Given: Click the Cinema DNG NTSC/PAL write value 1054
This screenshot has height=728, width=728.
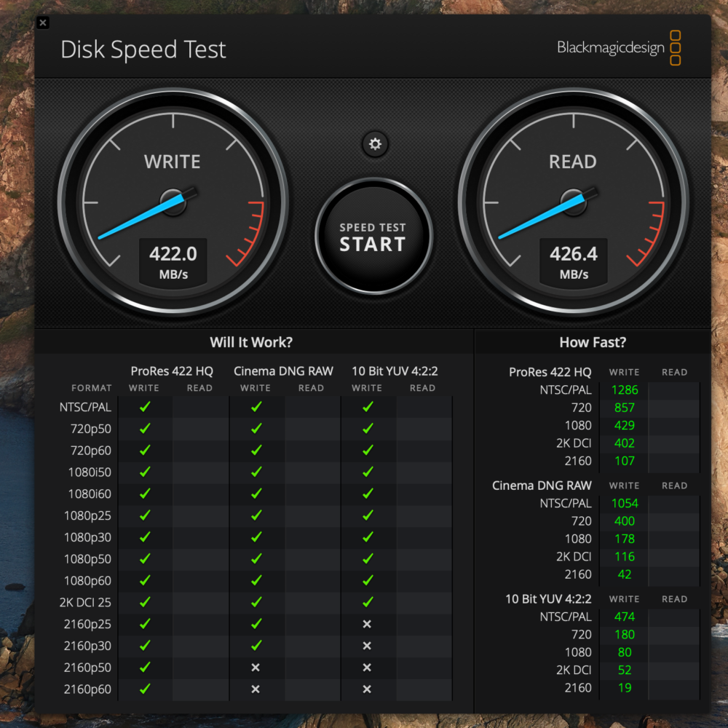Looking at the screenshot, I should pyautogui.click(x=625, y=503).
